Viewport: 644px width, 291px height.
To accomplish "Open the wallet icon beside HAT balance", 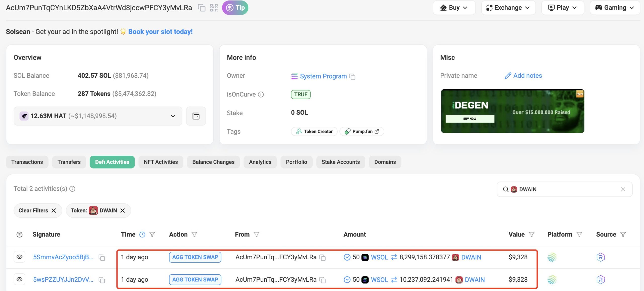I will (196, 116).
